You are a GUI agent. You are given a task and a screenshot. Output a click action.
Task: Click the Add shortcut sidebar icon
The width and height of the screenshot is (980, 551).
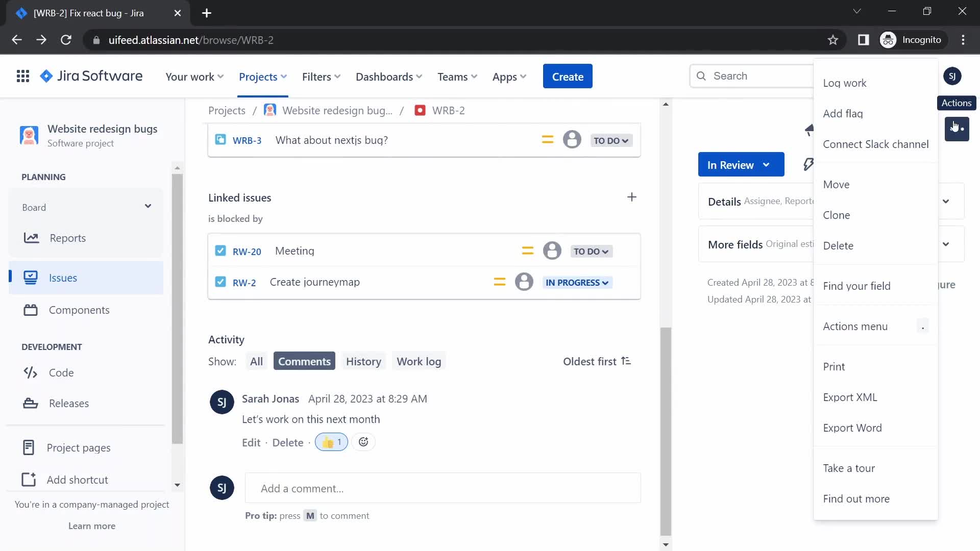tap(28, 479)
